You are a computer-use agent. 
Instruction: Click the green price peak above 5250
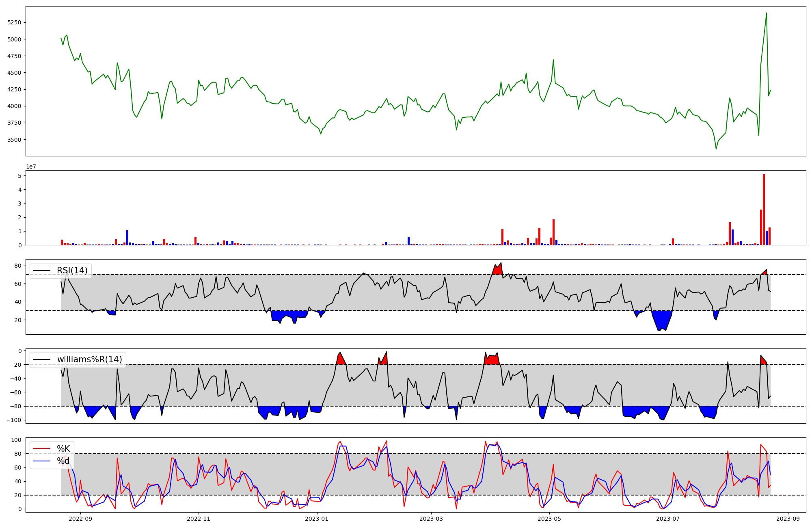point(766,14)
